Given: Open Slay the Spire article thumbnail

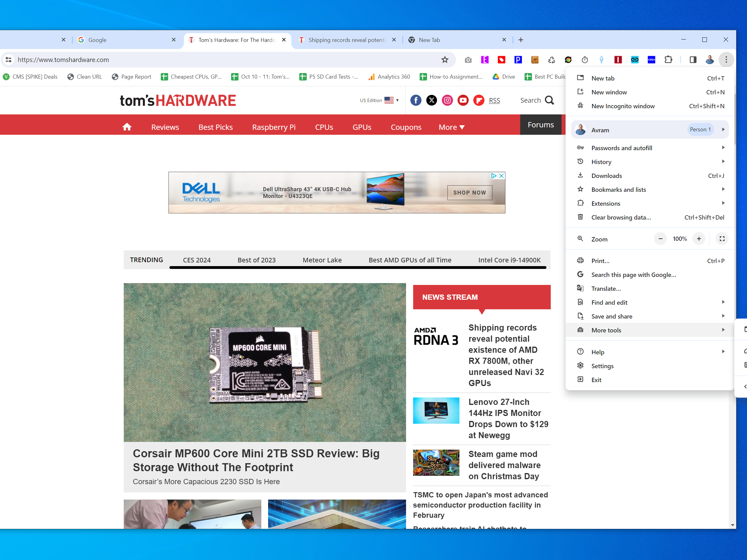Looking at the screenshot, I should click(x=436, y=463).
